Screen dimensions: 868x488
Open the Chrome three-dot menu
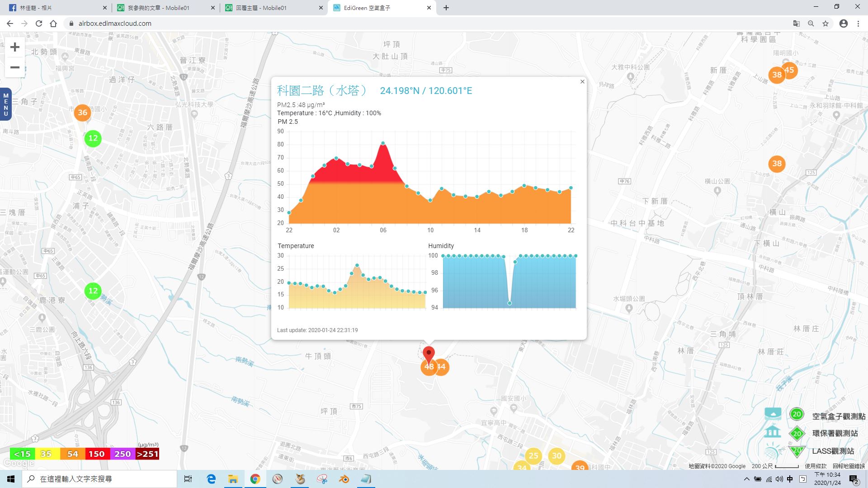tap(858, 23)
